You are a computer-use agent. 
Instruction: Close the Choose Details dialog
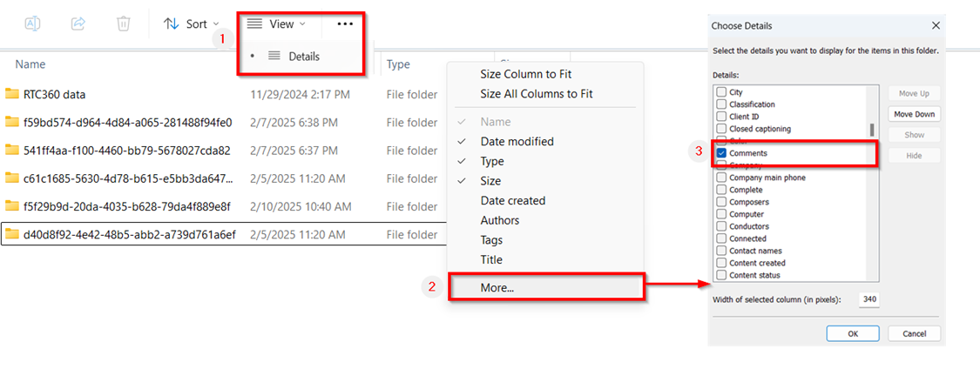pyautogui.click(x=936, y=26)
